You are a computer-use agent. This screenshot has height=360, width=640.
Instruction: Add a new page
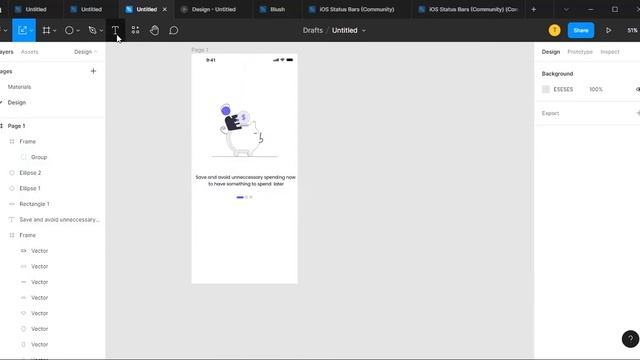pos(93,71)
